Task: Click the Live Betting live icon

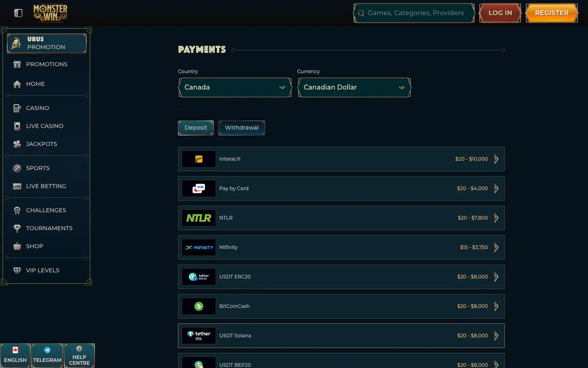Action: pos(17,186)
